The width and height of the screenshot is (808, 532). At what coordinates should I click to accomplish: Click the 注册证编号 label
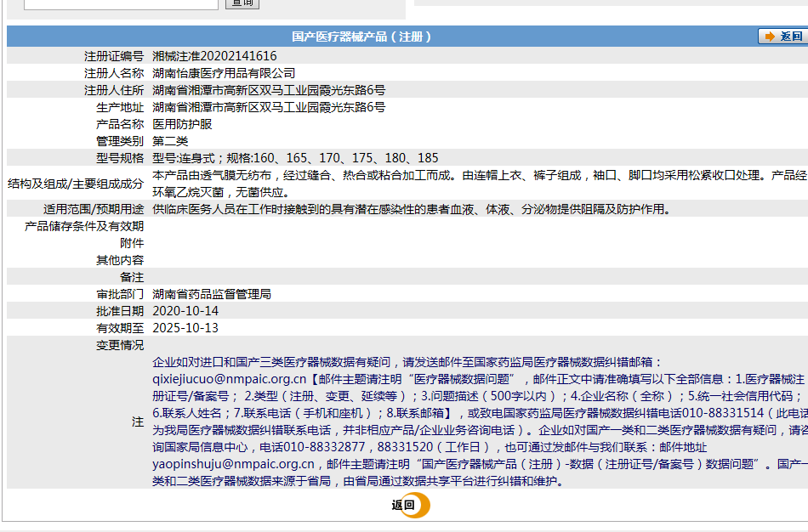coord(114,56)
